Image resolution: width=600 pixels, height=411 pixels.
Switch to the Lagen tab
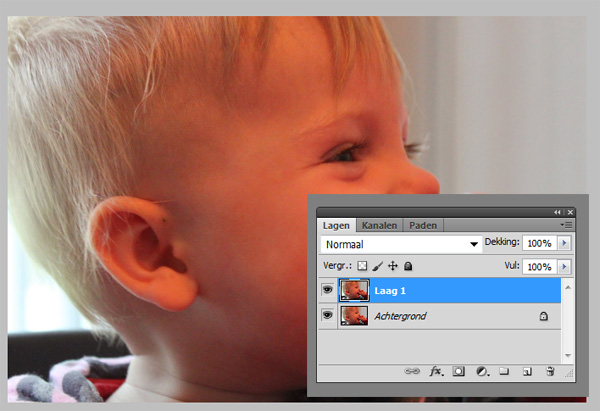click(x=336, y=225)
